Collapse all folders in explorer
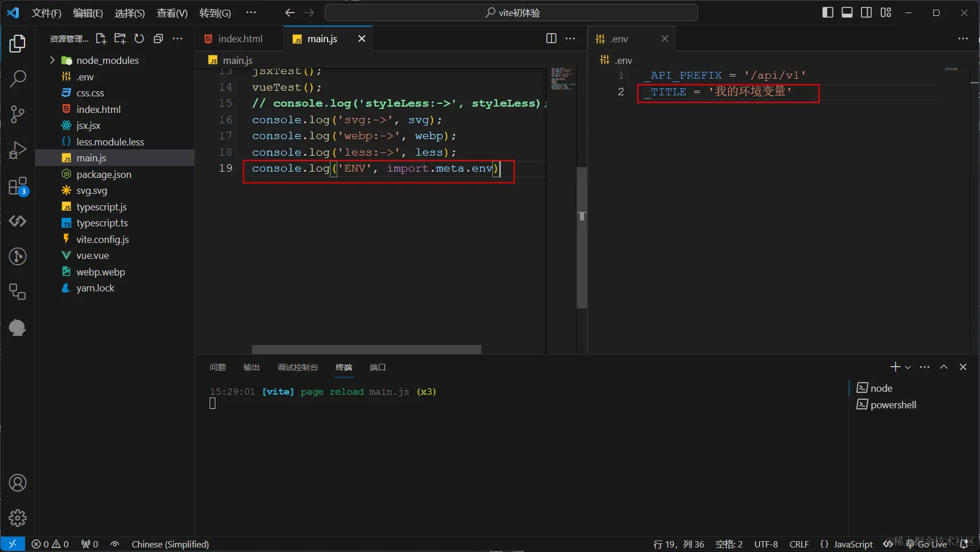The height and width of the screenshot is (552, 980). point(158,38)
